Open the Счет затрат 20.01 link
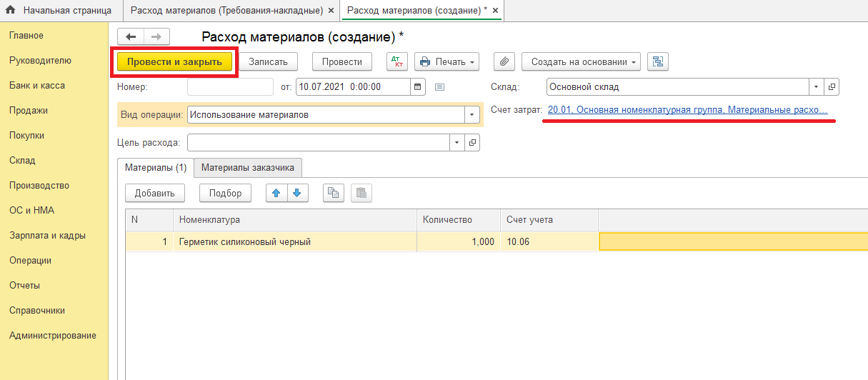The image size is (868, 380). click(687, 111)
